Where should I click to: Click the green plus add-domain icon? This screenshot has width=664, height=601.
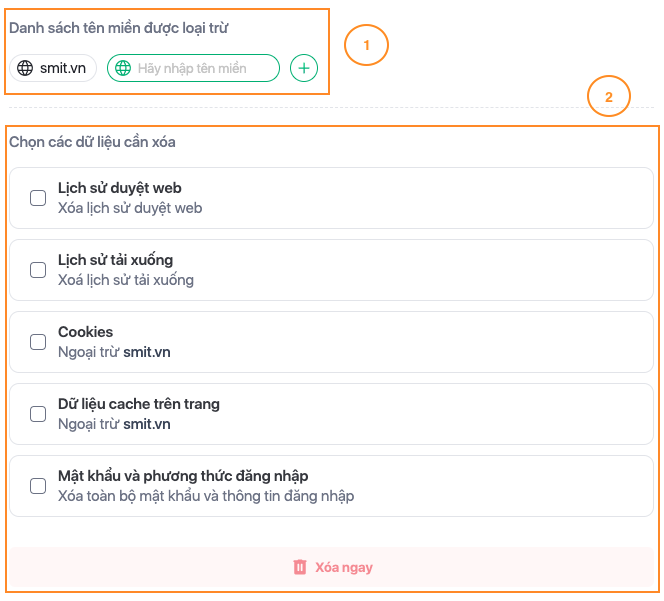304,68
